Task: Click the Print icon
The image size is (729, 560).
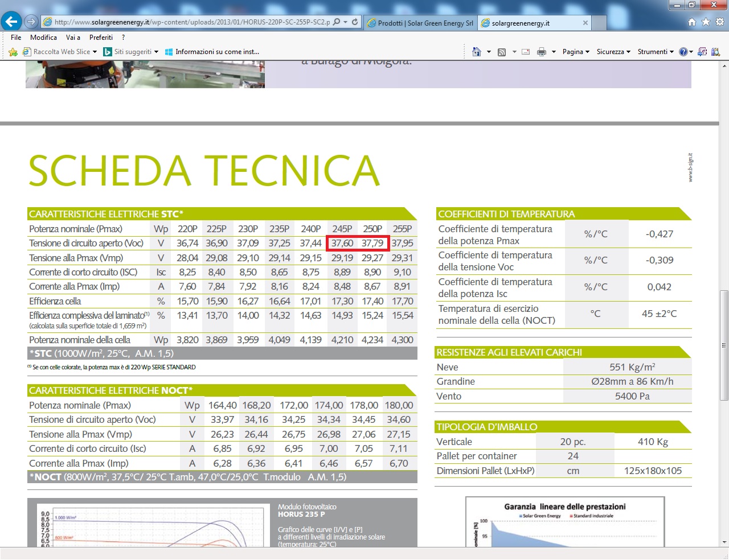Action: [542, 52]
